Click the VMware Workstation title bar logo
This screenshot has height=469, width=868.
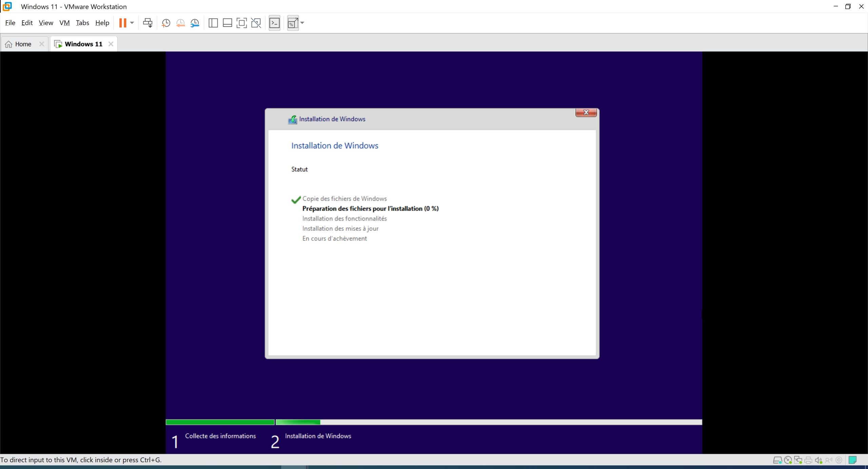[7, 6]
